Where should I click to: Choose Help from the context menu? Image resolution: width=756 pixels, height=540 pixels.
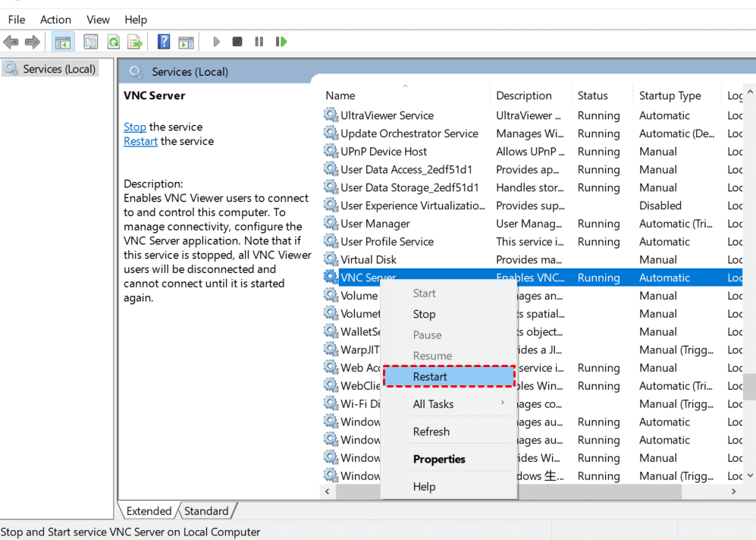pos(449,486)
